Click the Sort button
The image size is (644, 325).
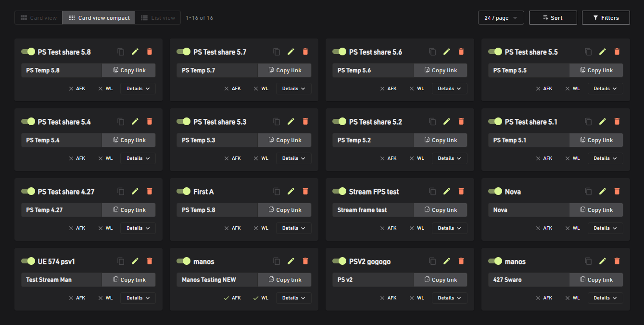(553, 18)
